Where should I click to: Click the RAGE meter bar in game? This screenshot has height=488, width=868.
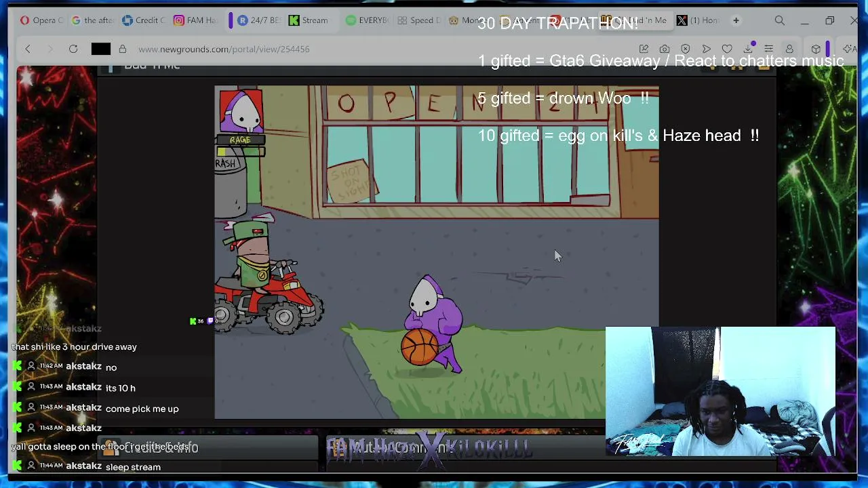coord(241,152)
